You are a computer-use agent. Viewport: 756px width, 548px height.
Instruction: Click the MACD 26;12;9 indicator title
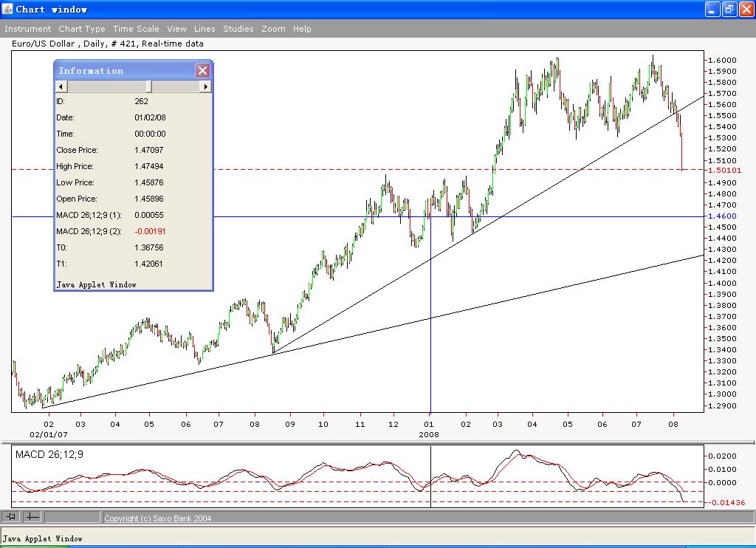click(x=49, y=454)
